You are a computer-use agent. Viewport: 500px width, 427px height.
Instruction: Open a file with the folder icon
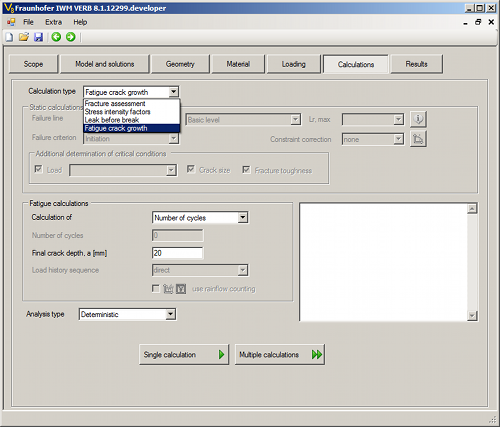(x=24, y=37)
